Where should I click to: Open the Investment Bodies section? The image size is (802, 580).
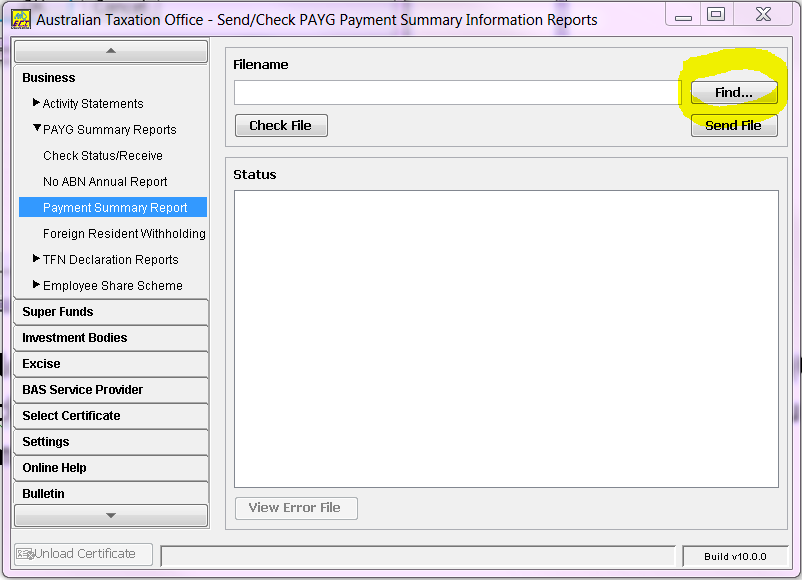click(111, 338)
